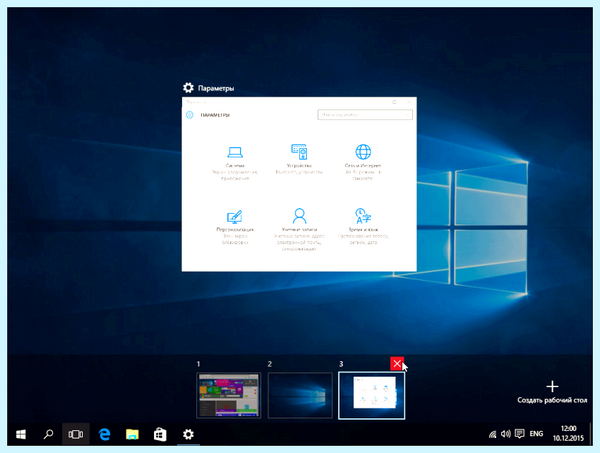
Task: Click desktop number 1 label
Action: click(198, 364)
